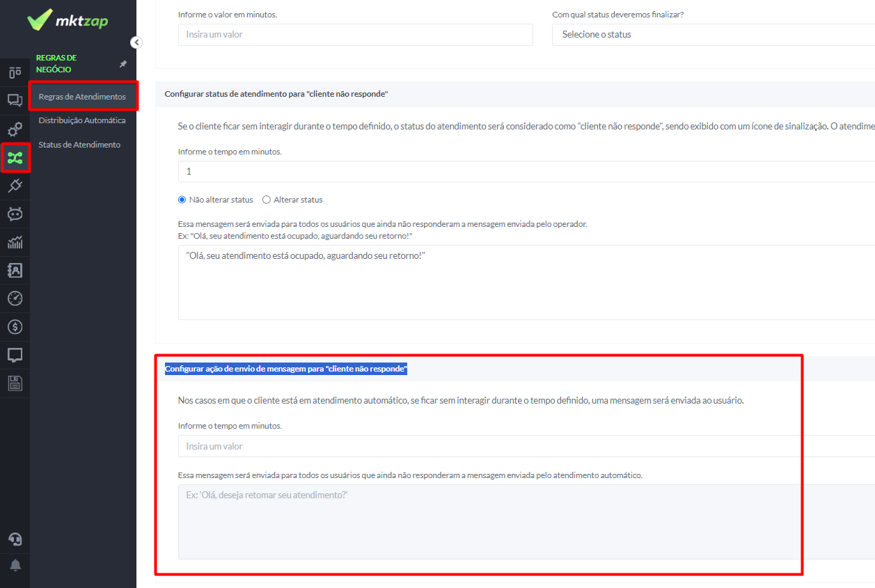Open Status de Atendimento menu item
Screen dimensions: 875x588
point(79,145)
